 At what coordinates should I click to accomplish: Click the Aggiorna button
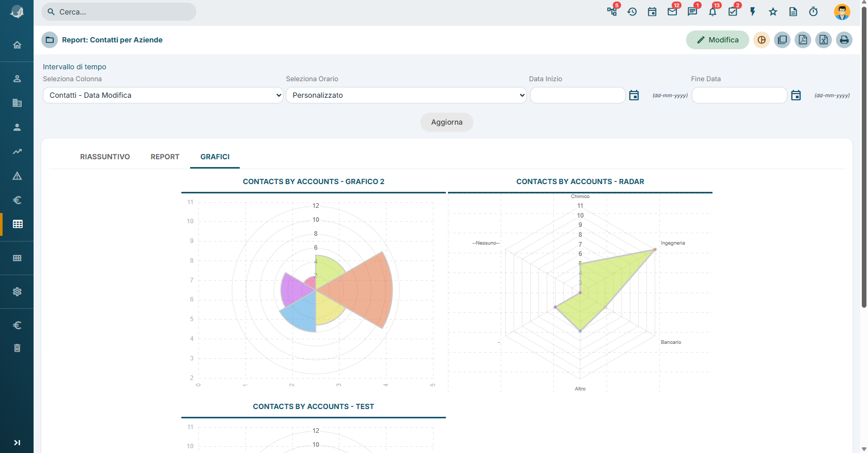447,122
